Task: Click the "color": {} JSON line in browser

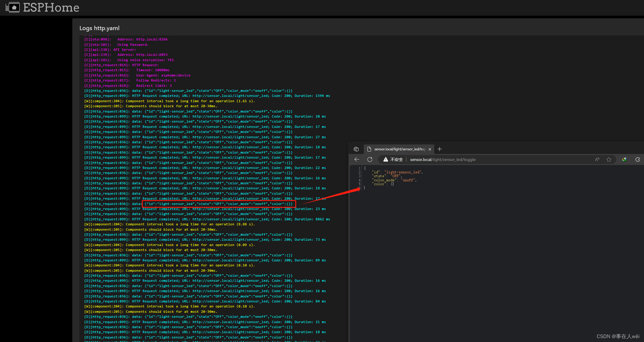Action: pyautogui.click(x=383, y=184)
